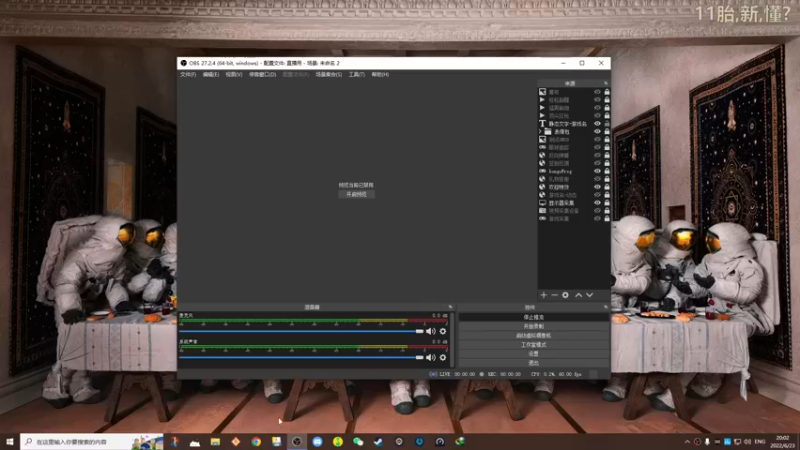Click the 工作室模式 button
The image size is (800, 450).
point(534,345)
